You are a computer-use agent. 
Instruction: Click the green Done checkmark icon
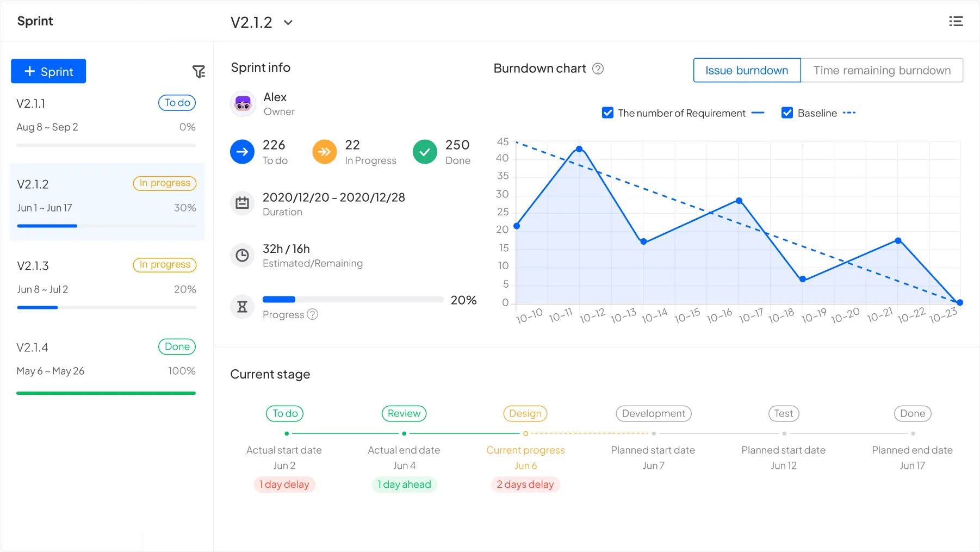click(425, 152)
